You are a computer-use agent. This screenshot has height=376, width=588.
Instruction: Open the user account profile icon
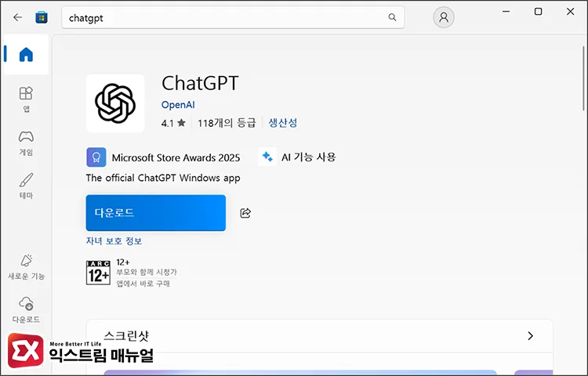[444, 17]
